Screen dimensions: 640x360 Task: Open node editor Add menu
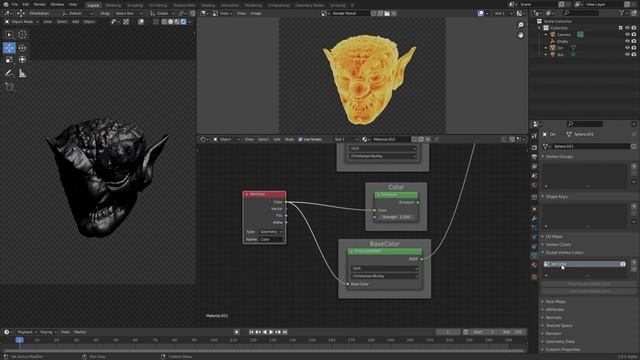tap(277, 140)
